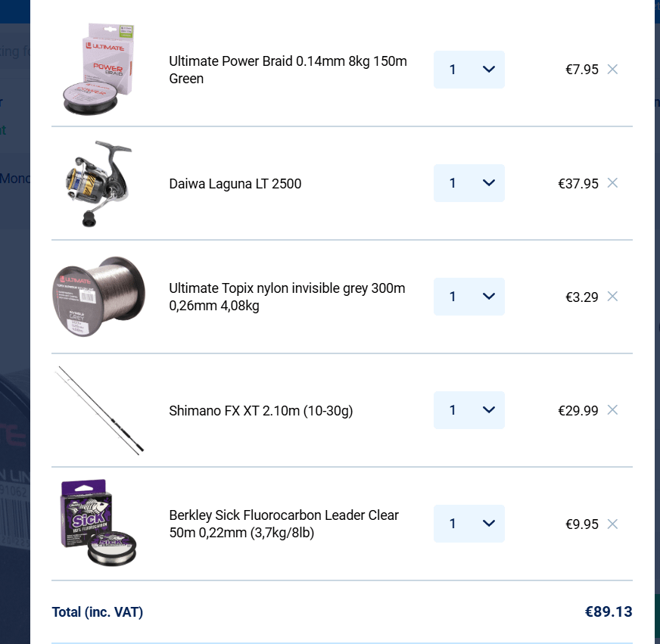Remove Berkley Sick Fluorocarbon Leader item

[612, 524]
